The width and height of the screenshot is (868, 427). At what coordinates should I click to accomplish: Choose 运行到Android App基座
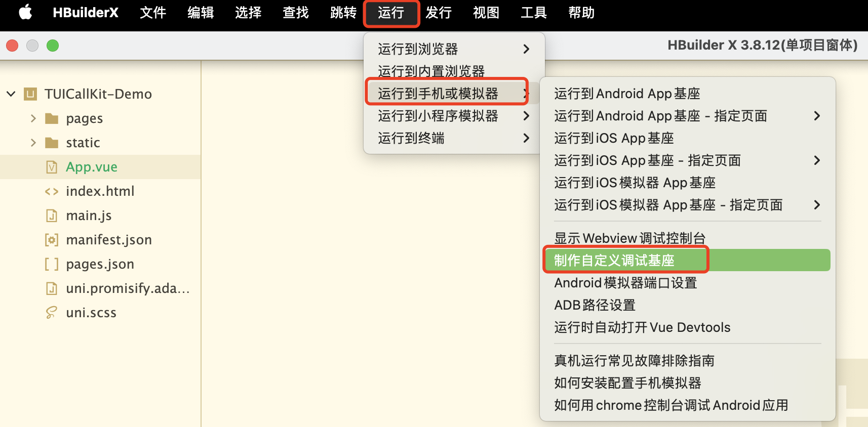pos(688,94)
